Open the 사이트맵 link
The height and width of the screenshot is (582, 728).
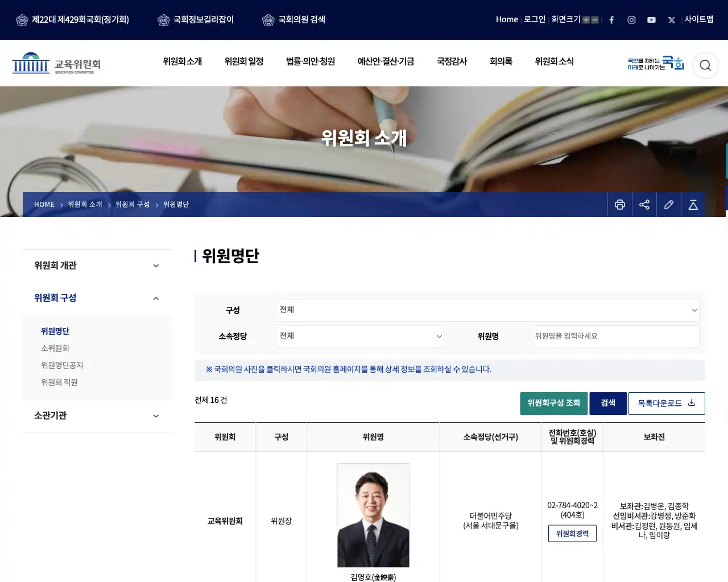699,19
